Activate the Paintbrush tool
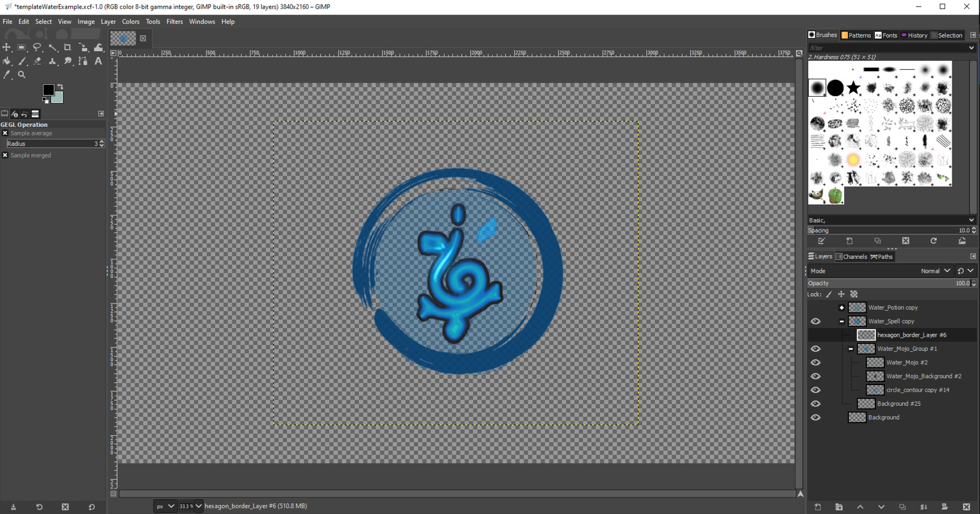The width and height of the screenshot is (980, 514). 22,61
